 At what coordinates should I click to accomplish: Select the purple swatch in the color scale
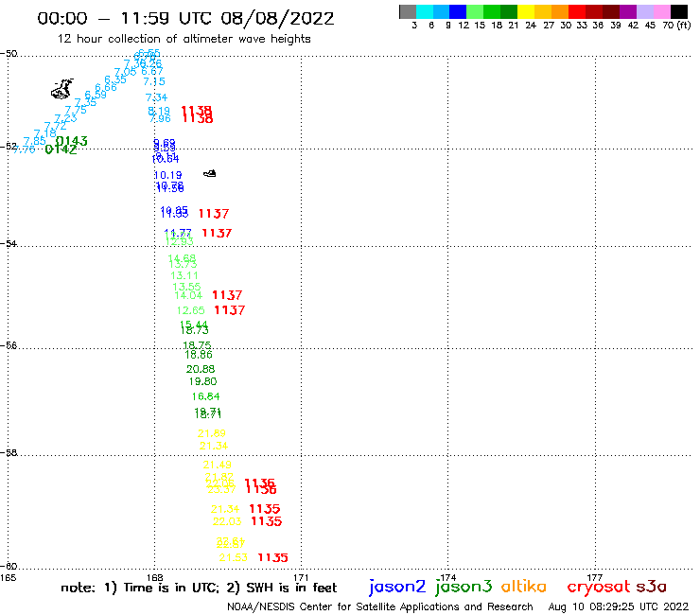tap(628, 11)
